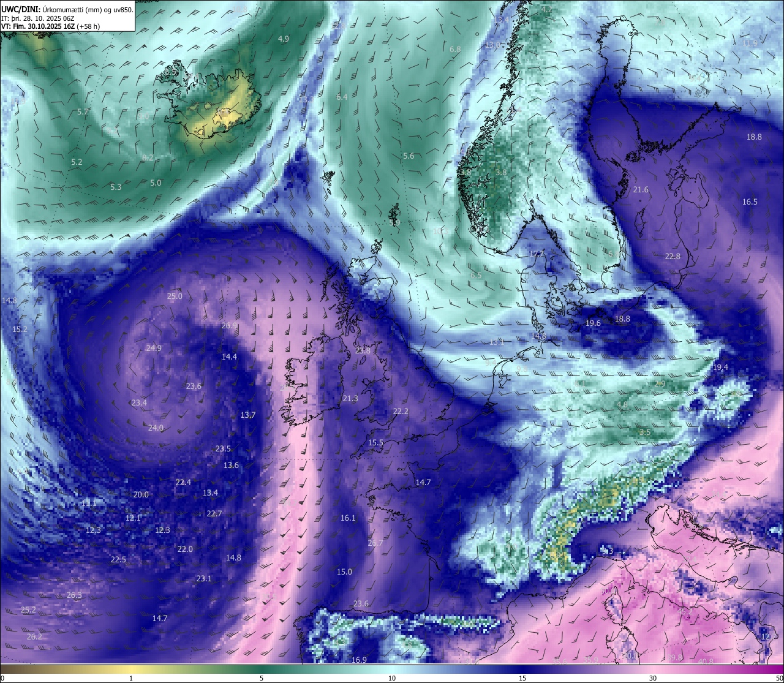Viewport: 784px width, 683px height.
Task: Click the 'VT: Fim. 30.10.2025 16Z (+58 h)' line
Action: [x=50, y=26]
